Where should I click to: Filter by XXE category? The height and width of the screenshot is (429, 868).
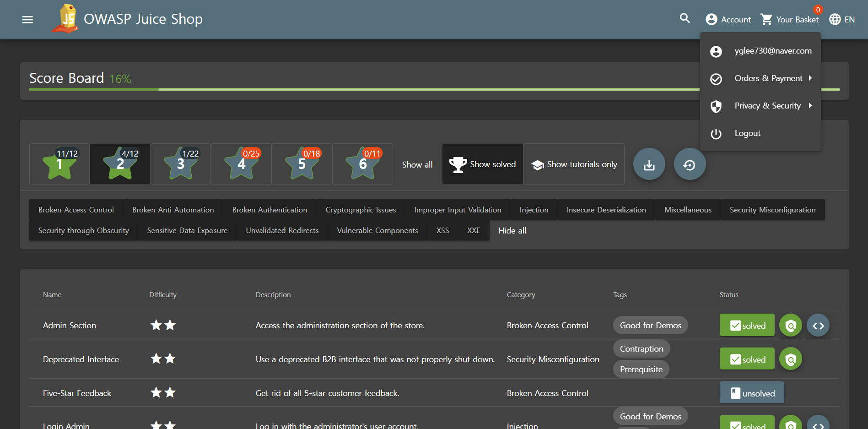point(474,230)
